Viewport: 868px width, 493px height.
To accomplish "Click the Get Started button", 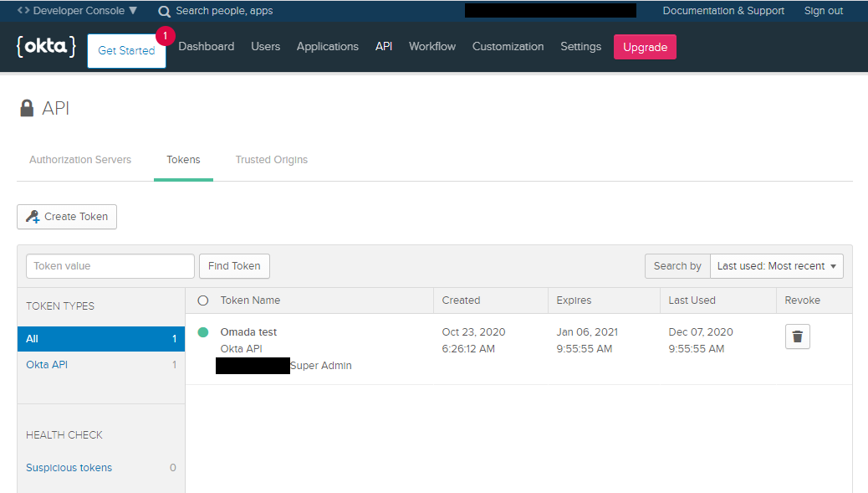I will (x=127, y=50).
